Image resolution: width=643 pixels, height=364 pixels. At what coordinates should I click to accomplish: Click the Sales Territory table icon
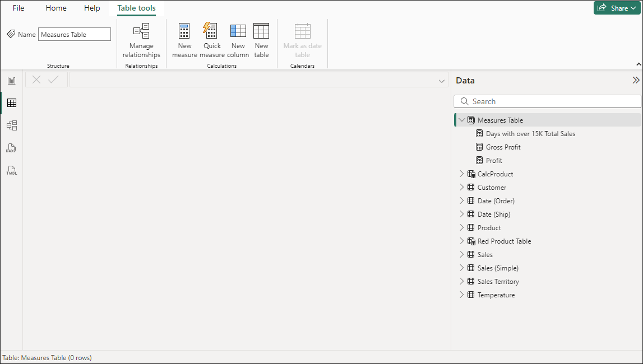471,281
